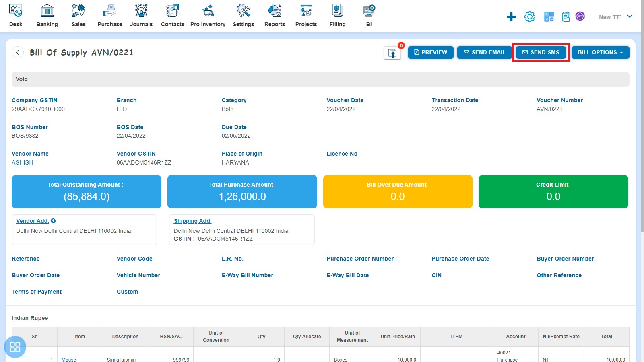Open the notes document icon in header
The height and width of the screenshot is (362, 644).
[x=566, y=17]
